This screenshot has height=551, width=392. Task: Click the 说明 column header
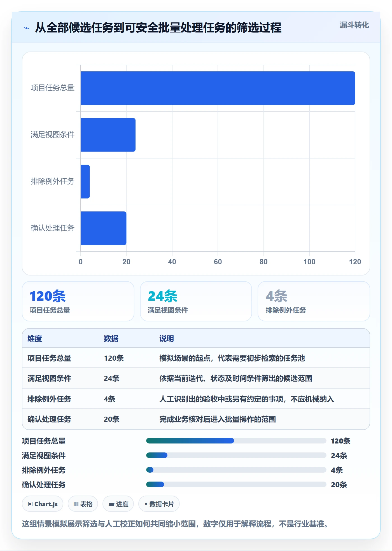[167, 338]
